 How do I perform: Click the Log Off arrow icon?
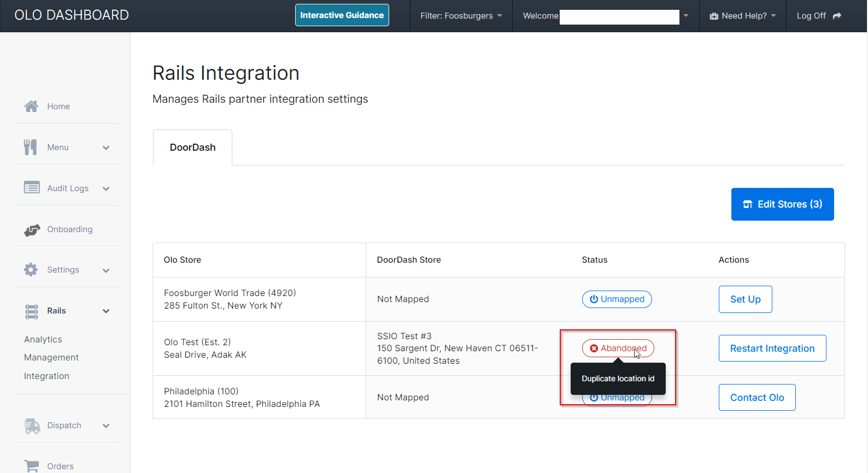(x=837, y=16)
